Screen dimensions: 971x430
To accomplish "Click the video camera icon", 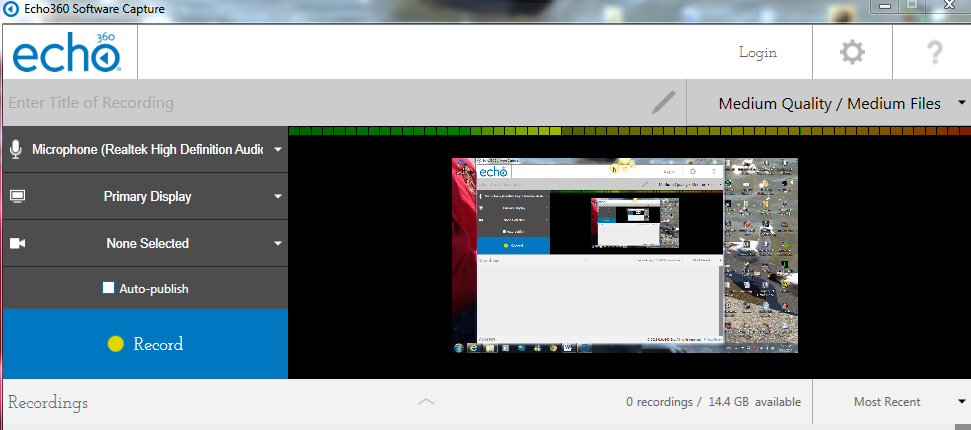I will 17,244.
